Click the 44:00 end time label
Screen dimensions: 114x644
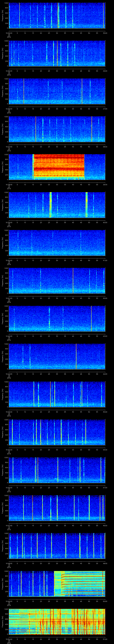(x=105, y=374)
